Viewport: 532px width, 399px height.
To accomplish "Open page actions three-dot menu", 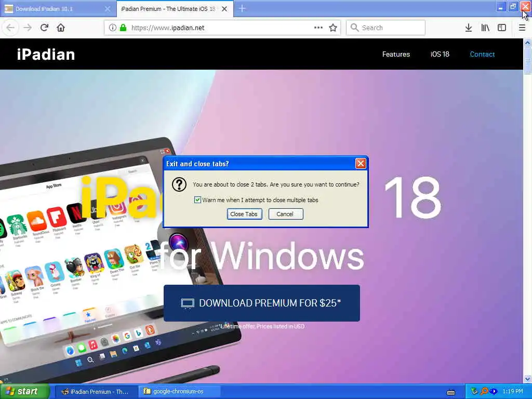I will pos(318,28).
